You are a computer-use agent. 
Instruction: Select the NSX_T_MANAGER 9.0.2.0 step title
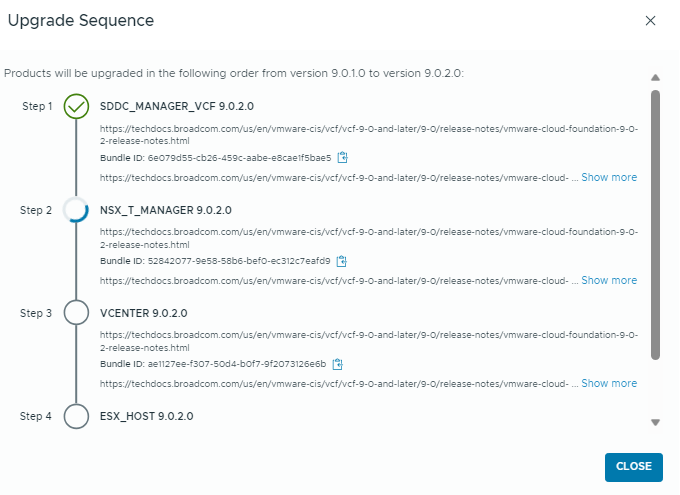(x=166, y=210)
